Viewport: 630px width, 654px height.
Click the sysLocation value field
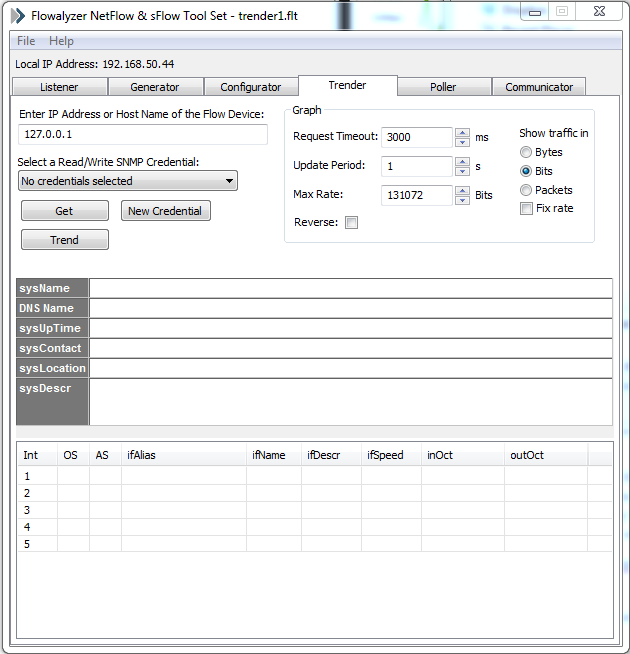click(351, 368)
